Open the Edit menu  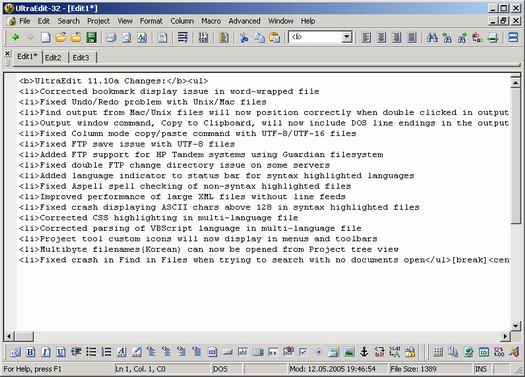click(44, 21)
